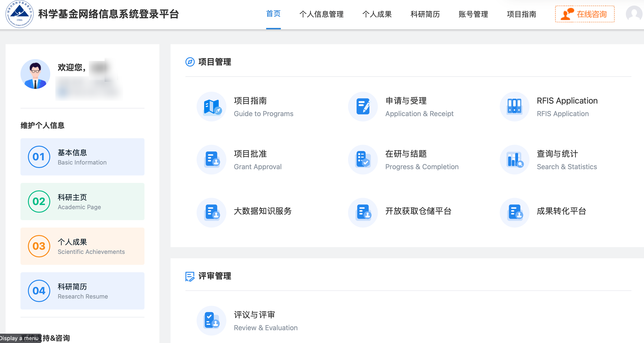Open the 02 科研主页 Academic Page card
Screen dimensions: 644x343
[x=83, y=202]
